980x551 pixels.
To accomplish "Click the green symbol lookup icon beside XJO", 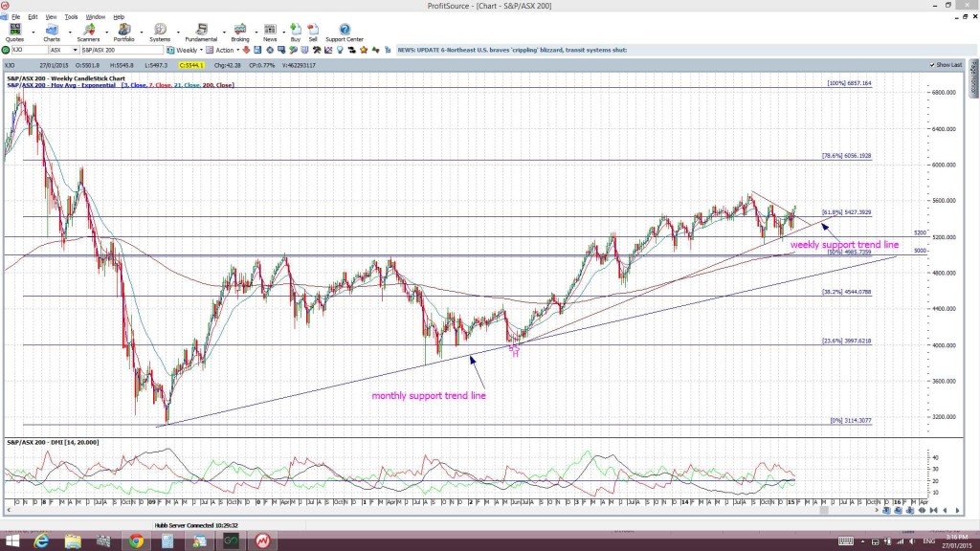I will pyautogui.click(x=6, y=50).
